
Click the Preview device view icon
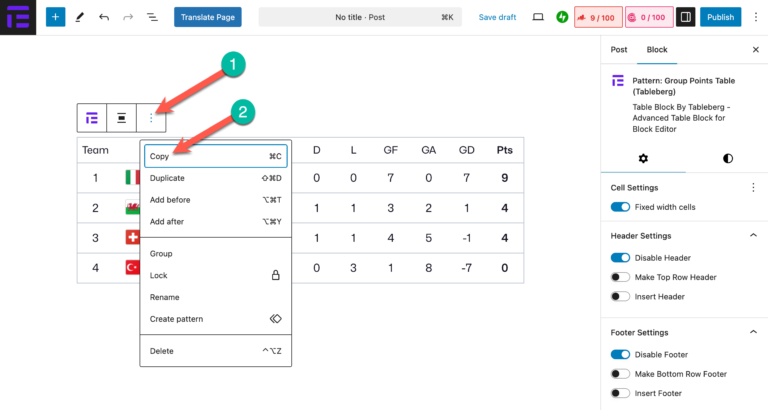538,17
